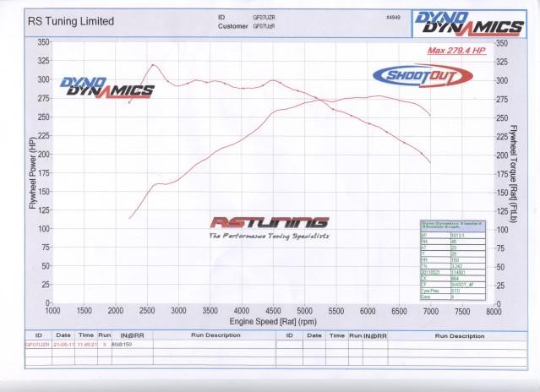Click the Dyno Dynamics logo in header

tap(470, 24)
